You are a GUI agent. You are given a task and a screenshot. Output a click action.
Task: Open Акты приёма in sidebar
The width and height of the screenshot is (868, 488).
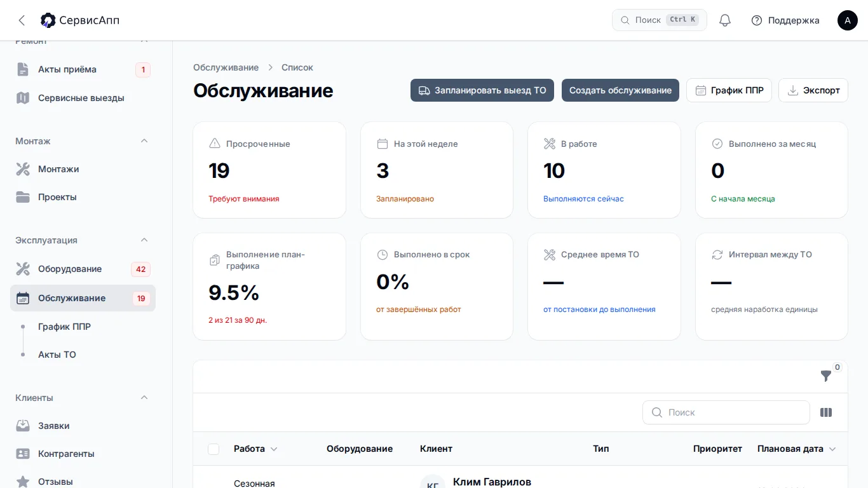(x=83, y=70)
